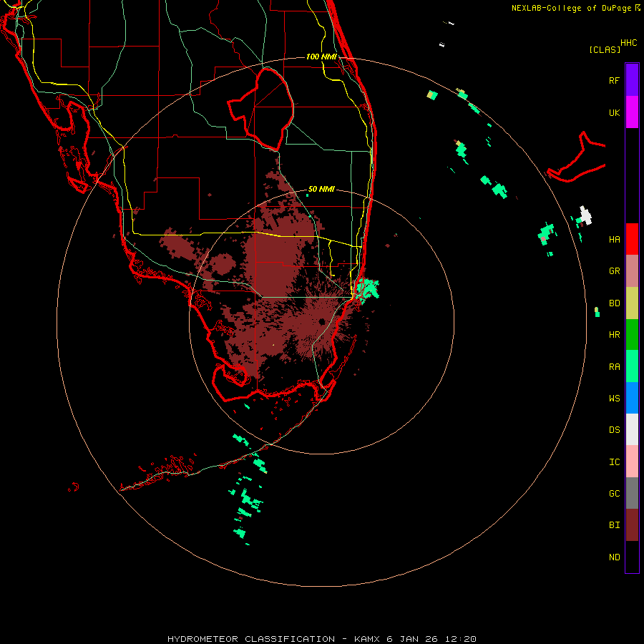
Task: Click the purple RF legend swatch
Action: (632, 80)
